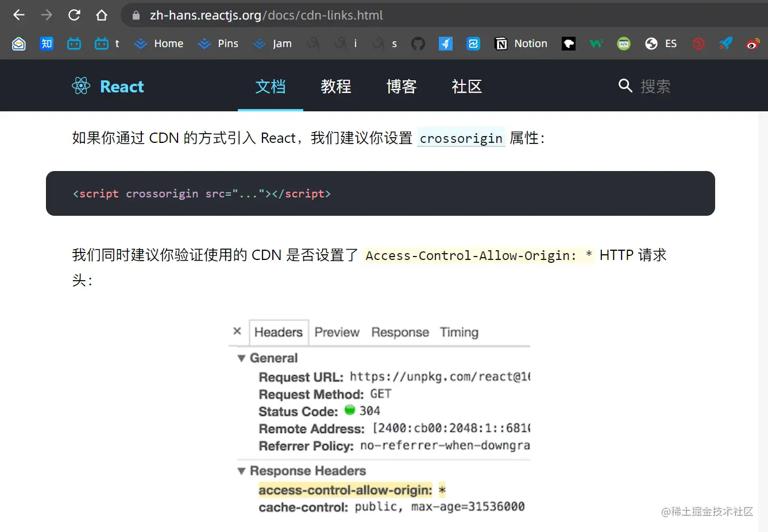Select the Headers tab in devtools image

tap(279, 332)
